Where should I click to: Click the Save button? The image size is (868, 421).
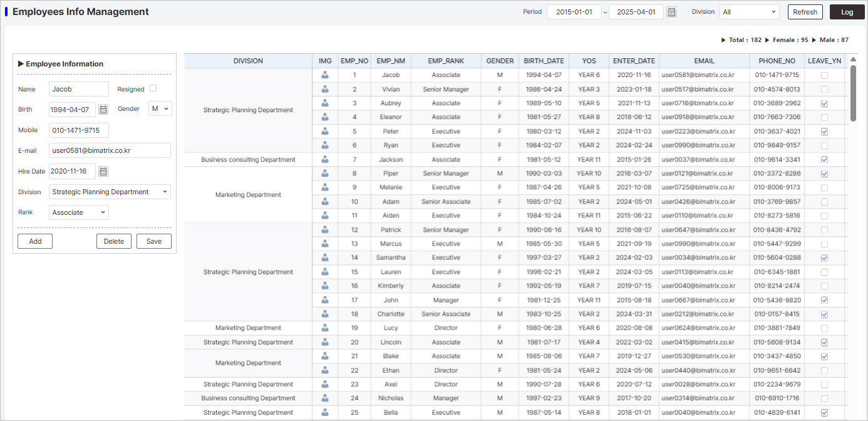pos(154,241)
